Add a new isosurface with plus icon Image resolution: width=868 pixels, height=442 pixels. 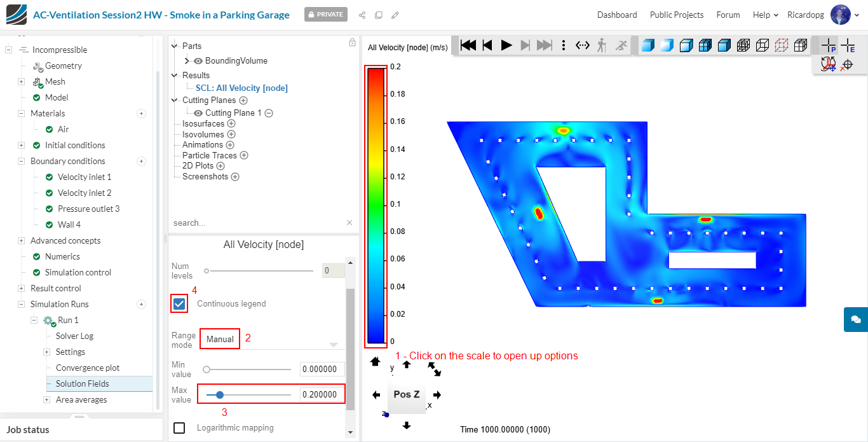231,124
